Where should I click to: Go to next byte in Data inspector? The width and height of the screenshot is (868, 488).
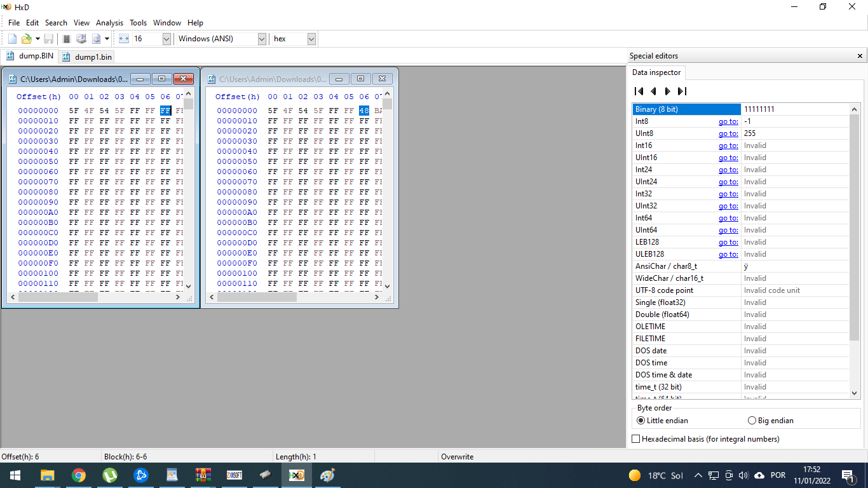click(x=667, y=91)
